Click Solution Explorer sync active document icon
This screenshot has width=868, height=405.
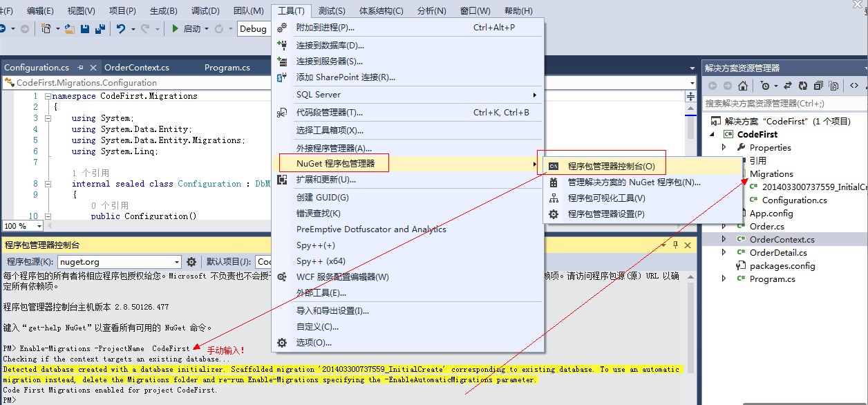pyautogui.click(x=788, y=86)
